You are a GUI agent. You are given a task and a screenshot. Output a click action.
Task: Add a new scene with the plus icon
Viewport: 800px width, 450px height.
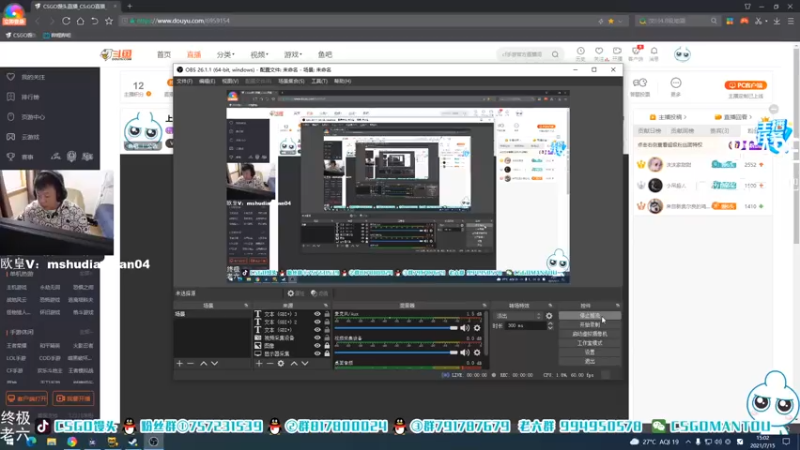pos(180,364)
